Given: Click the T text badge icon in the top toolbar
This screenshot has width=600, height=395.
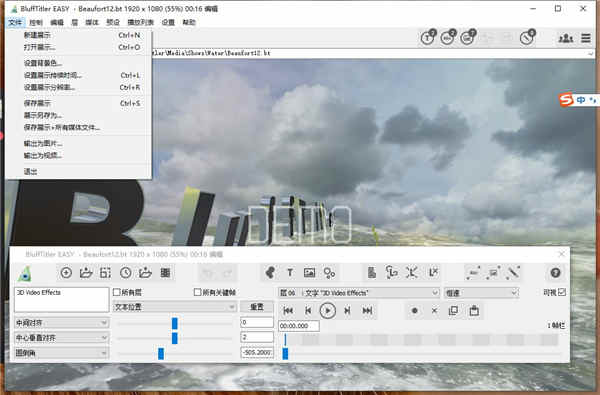Looking at the screenshot, I should 428,38.
